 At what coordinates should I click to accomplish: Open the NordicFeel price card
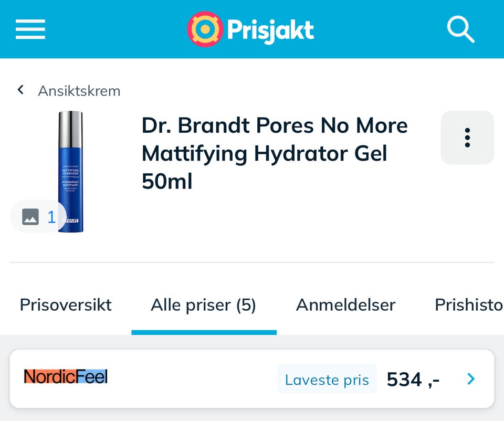[x=252, y=379]
